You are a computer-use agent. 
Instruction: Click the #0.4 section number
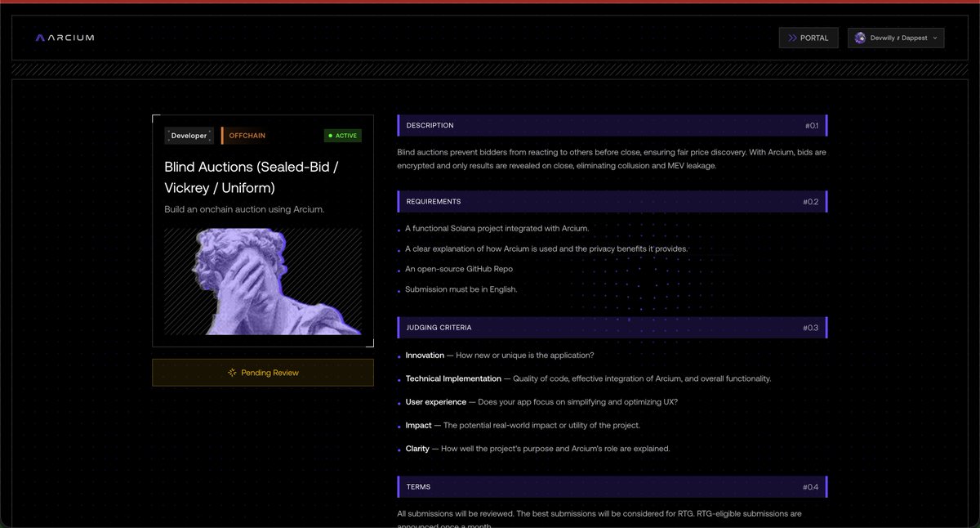(x=811, y=487)
